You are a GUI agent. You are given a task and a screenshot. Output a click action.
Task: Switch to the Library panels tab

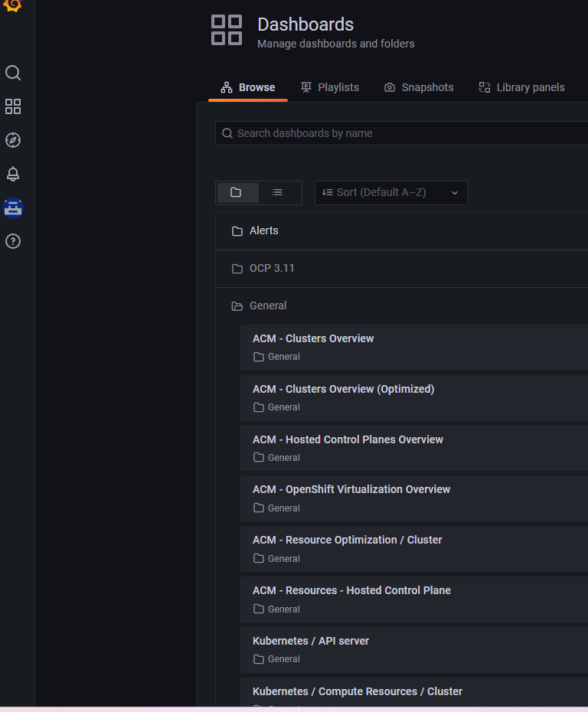(x=521, y=87)
